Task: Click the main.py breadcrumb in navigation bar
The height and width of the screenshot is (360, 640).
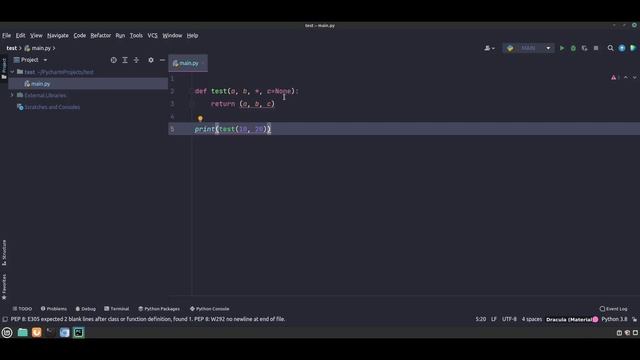Action: 37,48
